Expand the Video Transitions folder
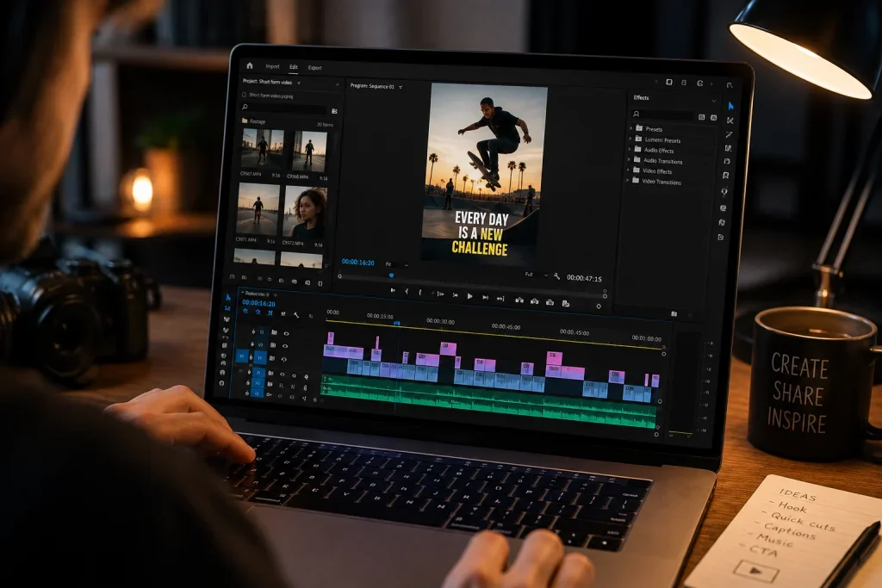This screenshot has height=588, width=882. click(x=627, y=181)
